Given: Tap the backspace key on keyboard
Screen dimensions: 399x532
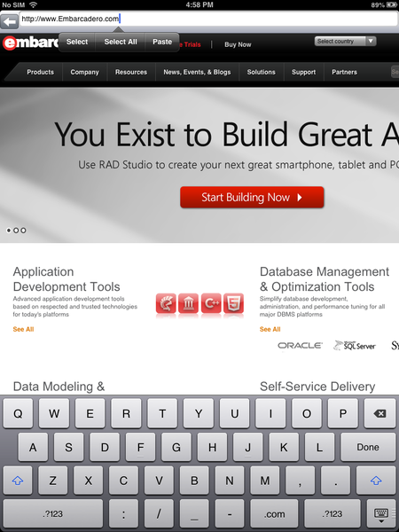Looking at the screenshot, I should (379, 413).
